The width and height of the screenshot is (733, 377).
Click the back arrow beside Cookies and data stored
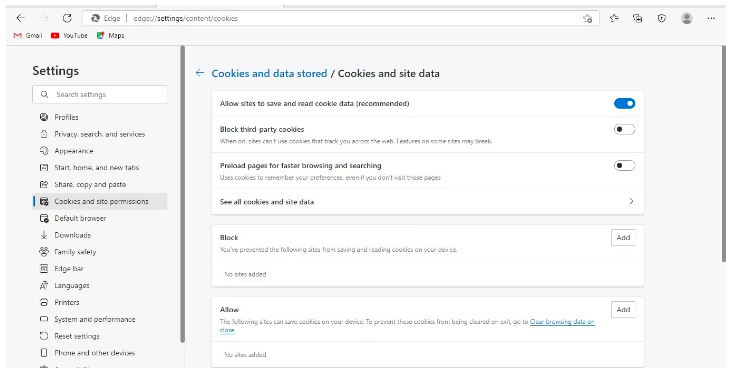pyautogui.click(x=200, y=73)
